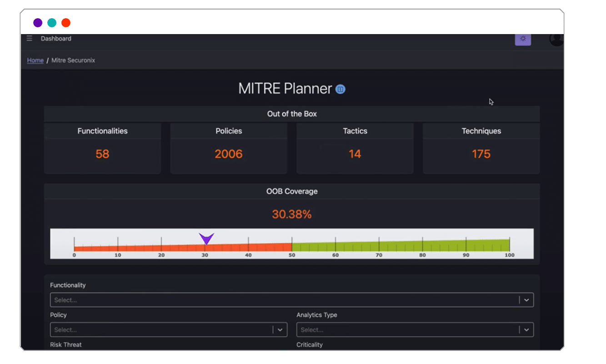Screen dimensions: 606x364
Task: Click the purple coverage gauge marker
Action: [206, 239]
